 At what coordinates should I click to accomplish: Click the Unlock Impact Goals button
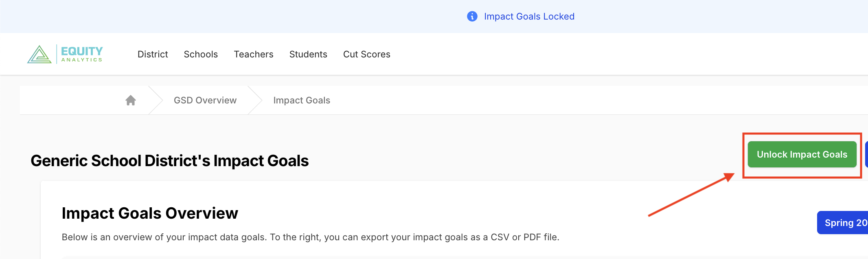click(x=802, y=154)
